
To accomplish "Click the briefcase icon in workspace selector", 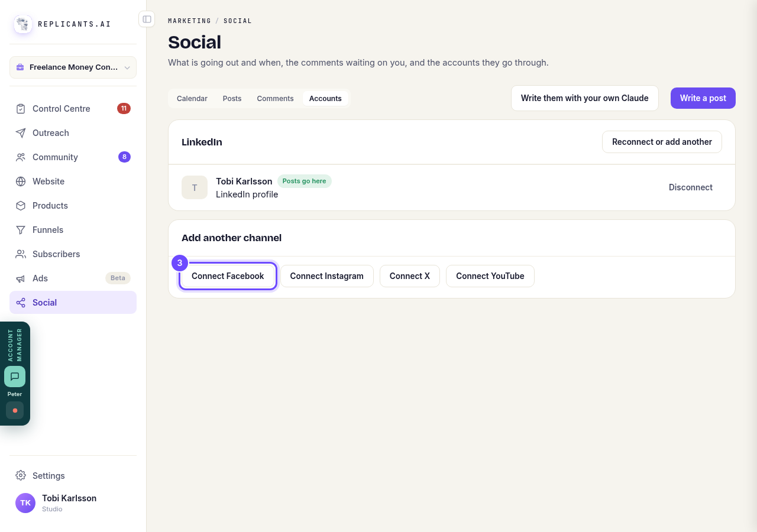I will click(20, 67).
